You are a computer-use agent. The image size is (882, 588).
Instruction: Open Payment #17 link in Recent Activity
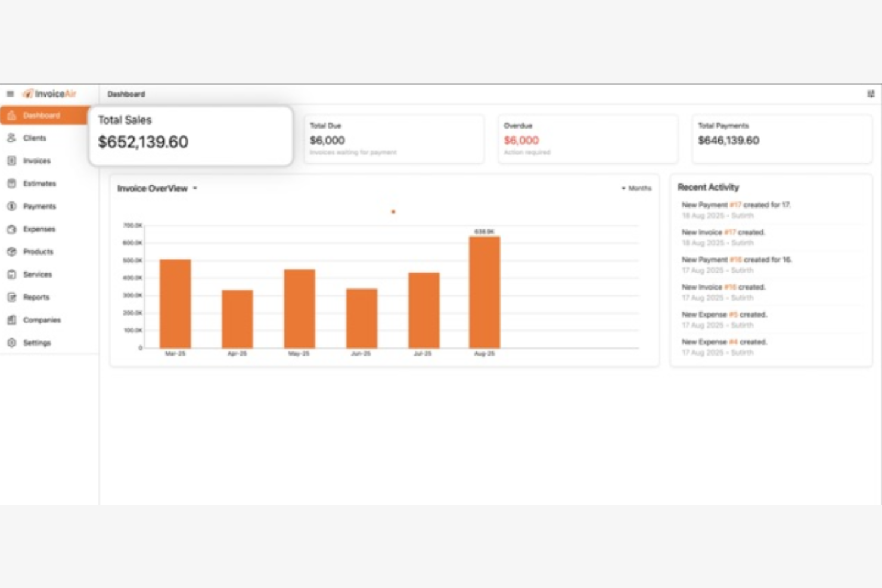pyautogui.click(x=735, y=205)
